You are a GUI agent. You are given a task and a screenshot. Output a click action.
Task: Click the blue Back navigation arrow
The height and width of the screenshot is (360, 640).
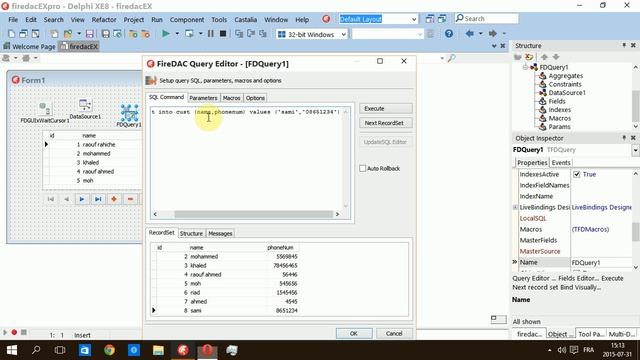tap(470, 33)
